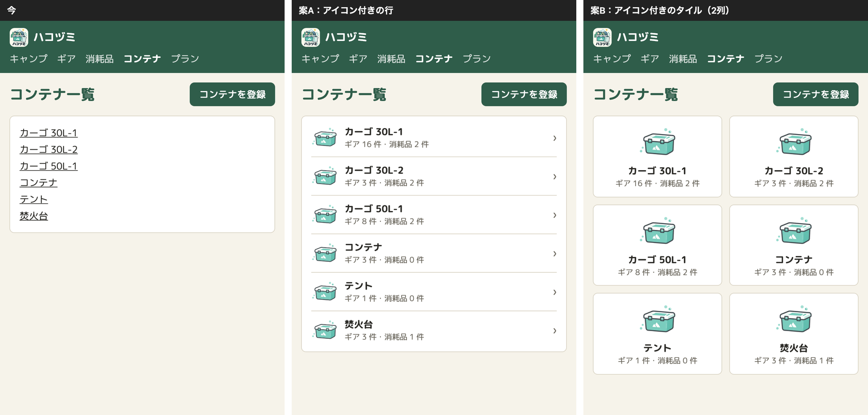This screenshot has width=868, height=415.
Task: Click the container icon on the 案B テント tile
Action: pyautogui.click(x=658, y=319)
